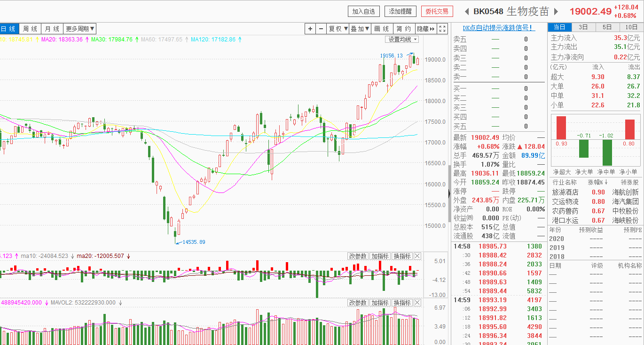Viewport: 644px width, 345px height.
Task: Select the 10日 fund flow tab
Action: [x=631, y=27]
